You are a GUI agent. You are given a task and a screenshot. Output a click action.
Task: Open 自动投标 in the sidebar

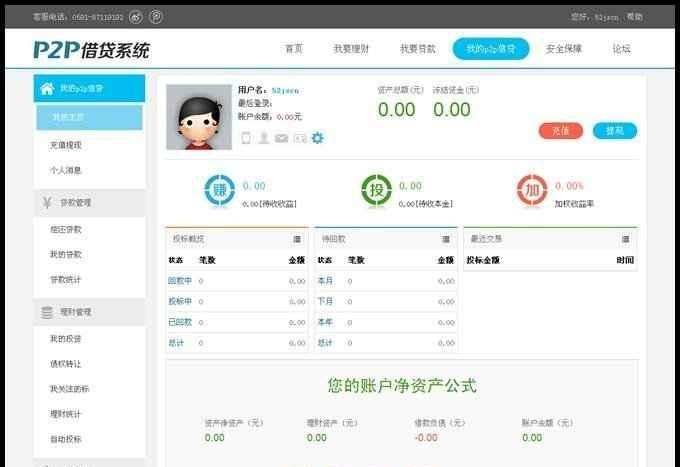point(65,439)
